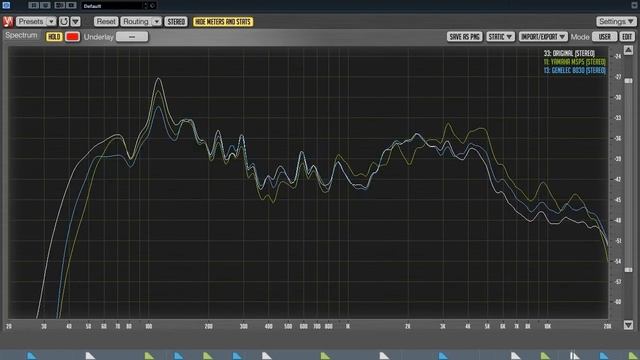Image resolution: width=640 pixels, height=360 pixels.
Task: Open the STATIC dropdown menu
Action: [x=500, y=37]
